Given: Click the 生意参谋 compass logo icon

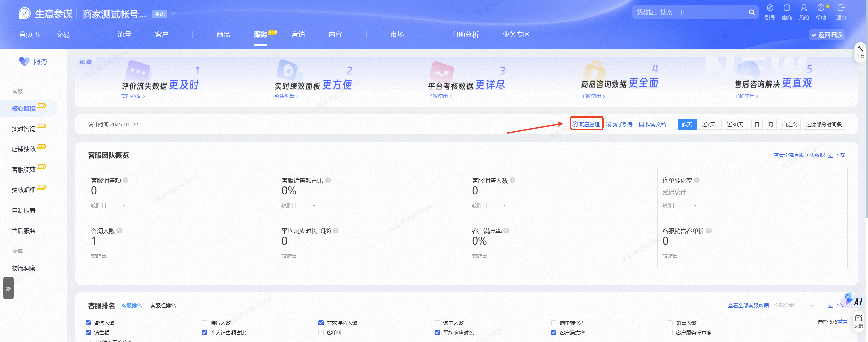Looking at the screenshot, I should point(25,14).
